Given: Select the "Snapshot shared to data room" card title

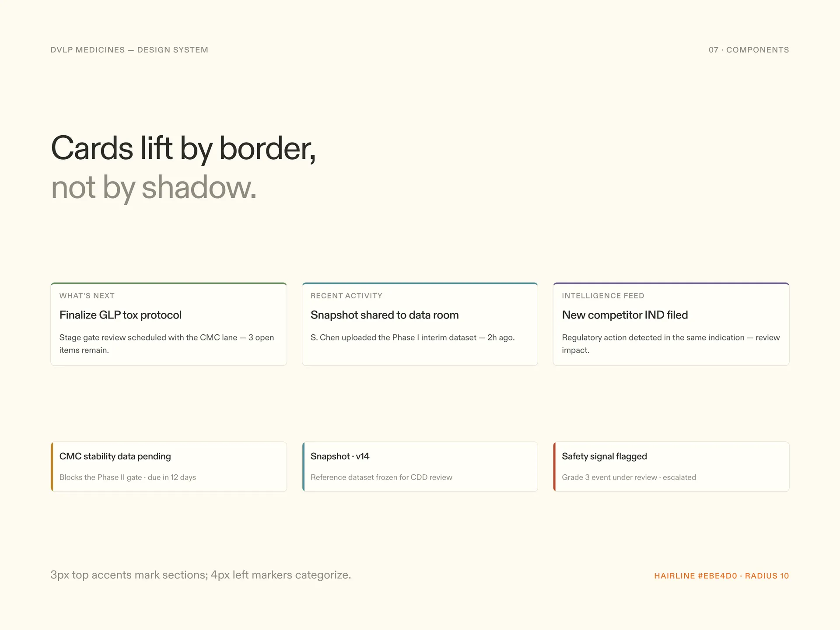Looking at the screenshot, I should (x=385, y=315).
